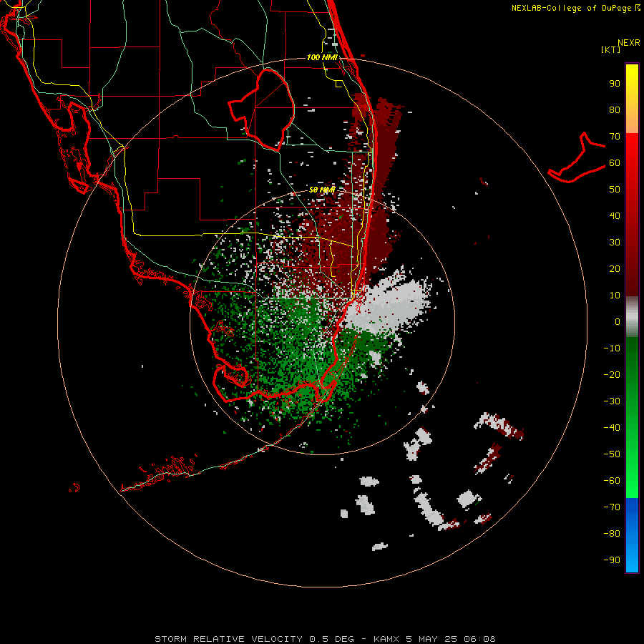Click the 10 value on velocity scale

tap(615, 296)
